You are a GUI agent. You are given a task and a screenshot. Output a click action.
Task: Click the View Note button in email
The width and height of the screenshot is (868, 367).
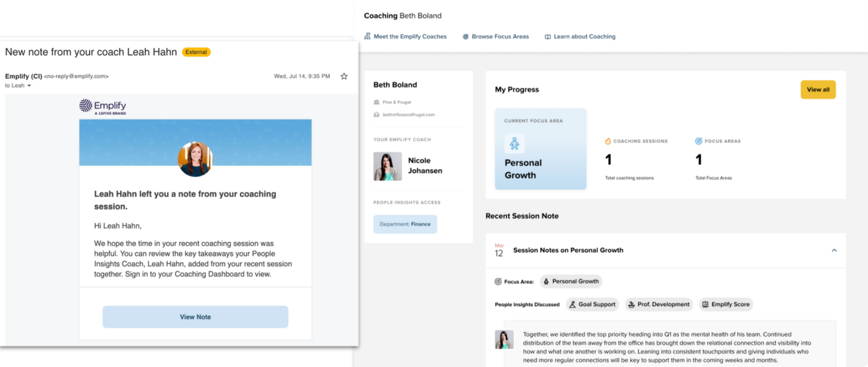tap(195, 317)
